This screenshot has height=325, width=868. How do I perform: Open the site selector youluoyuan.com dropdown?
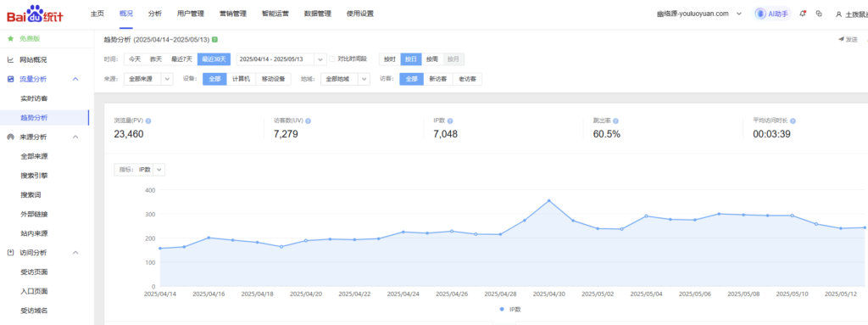click(699, 14)
